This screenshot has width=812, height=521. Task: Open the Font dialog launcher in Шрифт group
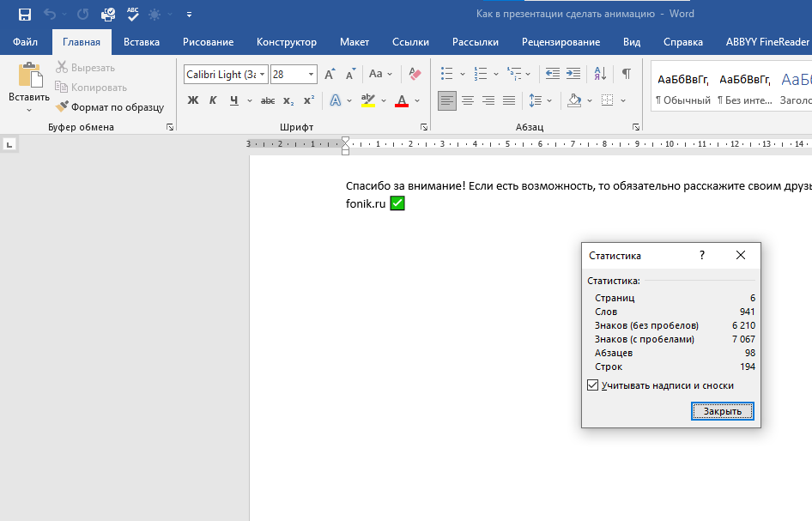424,127
